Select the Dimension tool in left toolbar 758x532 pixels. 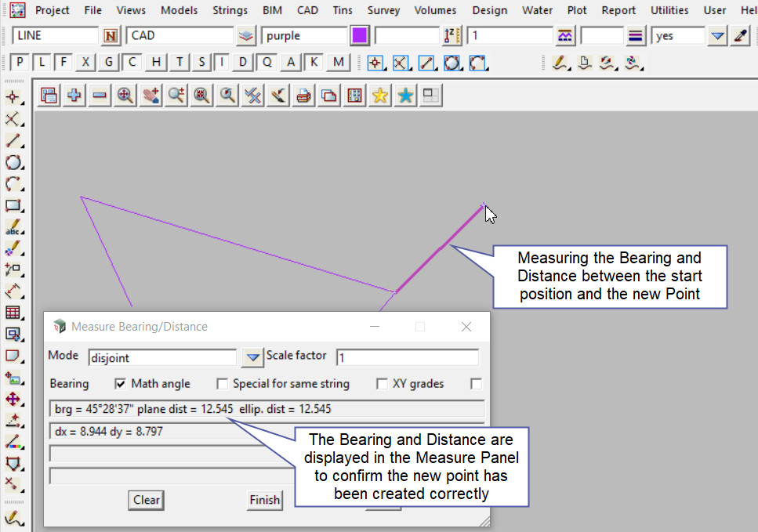pyautogui.click(x=13, y=291)
